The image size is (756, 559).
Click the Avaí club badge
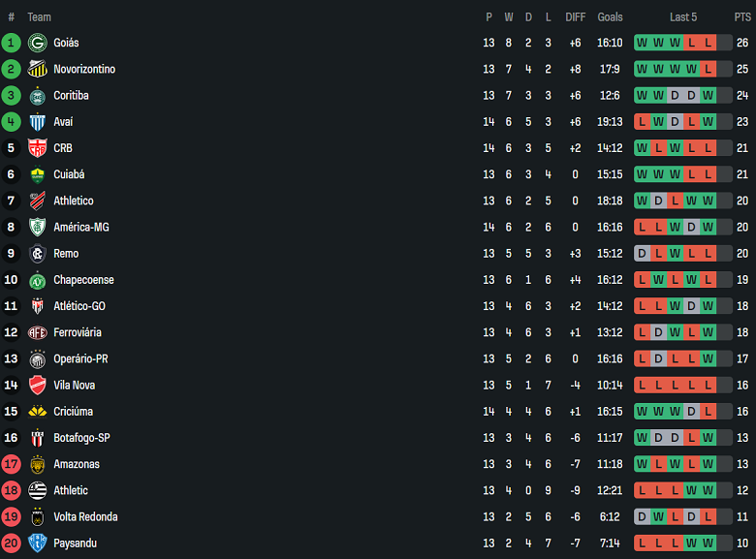38,122
